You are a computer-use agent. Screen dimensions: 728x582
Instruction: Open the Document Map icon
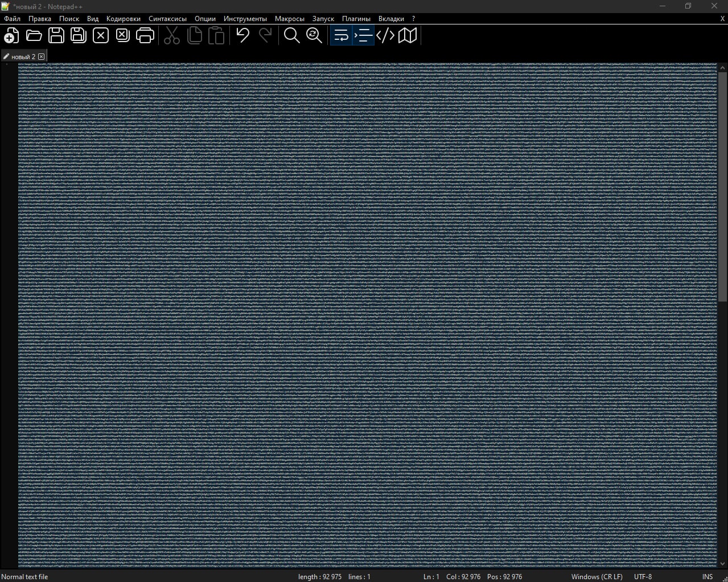click(x=408, y=36)
